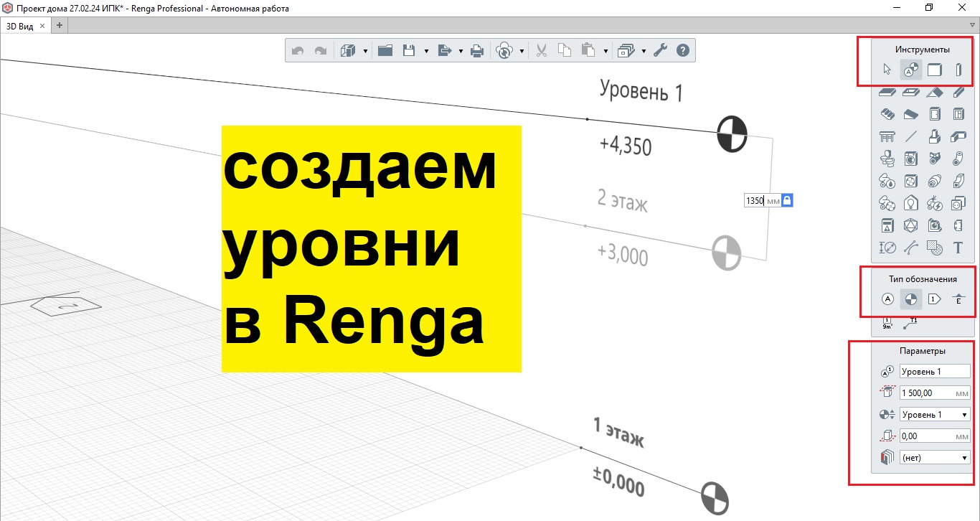
Task: Edit the 0,00 мм offset field
Action: coord(935,436)
